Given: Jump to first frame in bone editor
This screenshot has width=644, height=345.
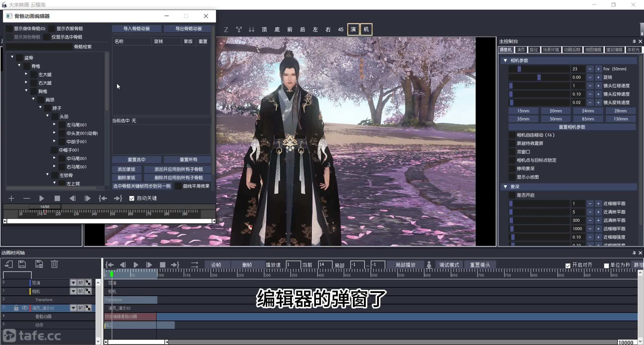Looking at the screenshot, I should click(x=103, y=198).
